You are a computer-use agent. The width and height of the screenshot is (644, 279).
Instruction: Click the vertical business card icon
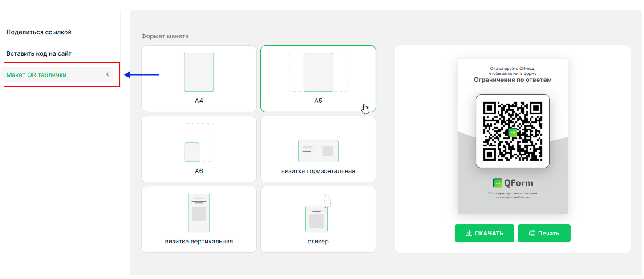coord(199,213)
